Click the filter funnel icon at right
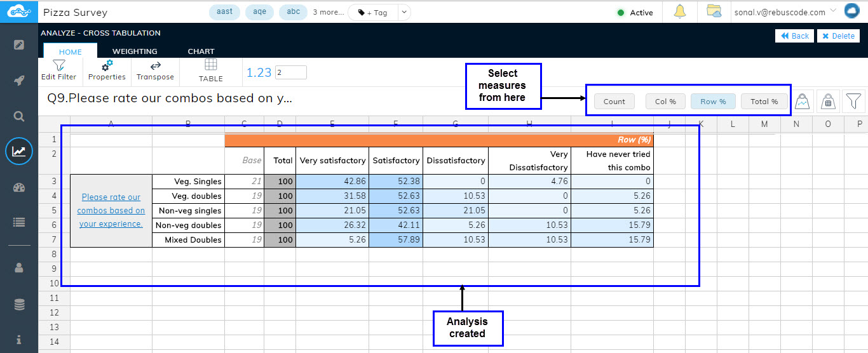 [854, 101]
